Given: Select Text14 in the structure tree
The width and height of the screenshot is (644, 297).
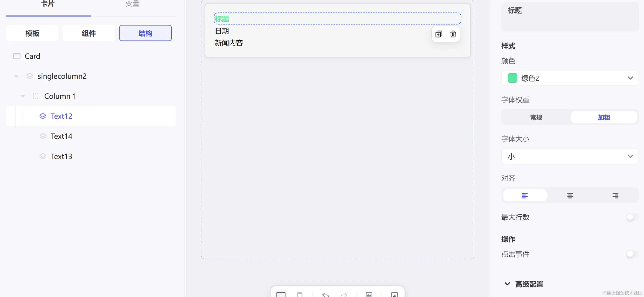Looking at the screenshot, I should pos(61,136).
